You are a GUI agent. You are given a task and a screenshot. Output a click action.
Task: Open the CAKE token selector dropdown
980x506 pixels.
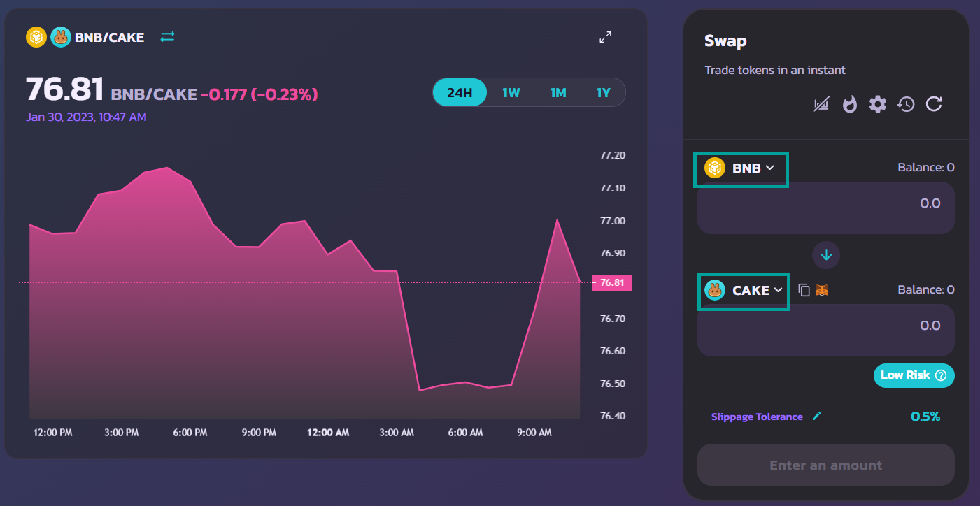744,291
